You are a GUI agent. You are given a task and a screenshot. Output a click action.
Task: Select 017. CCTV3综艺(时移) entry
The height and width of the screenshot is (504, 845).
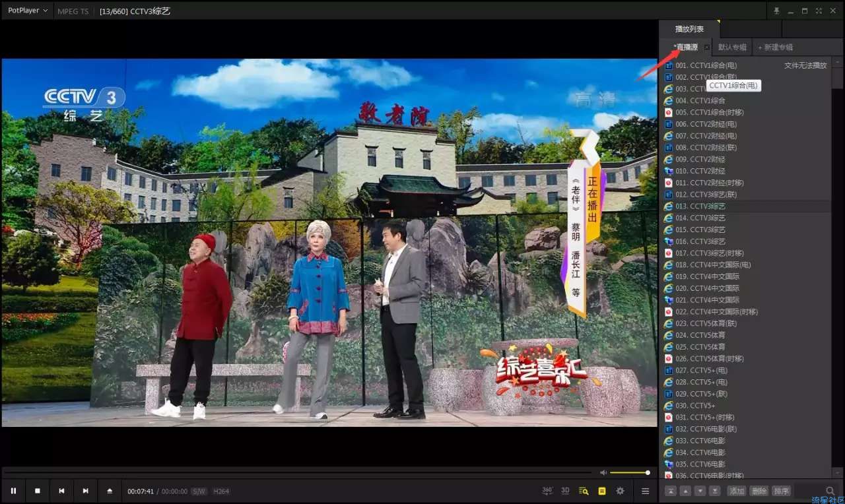tap(746, 253)
